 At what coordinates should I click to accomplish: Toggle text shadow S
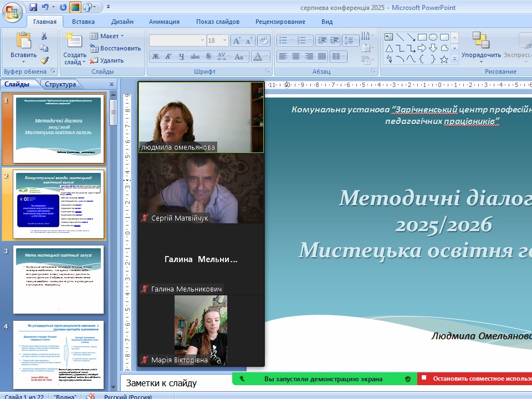click(x=208, y=57)
